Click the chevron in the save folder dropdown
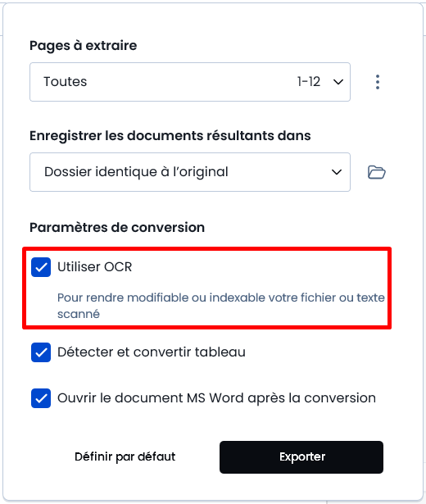 (337, 172)
